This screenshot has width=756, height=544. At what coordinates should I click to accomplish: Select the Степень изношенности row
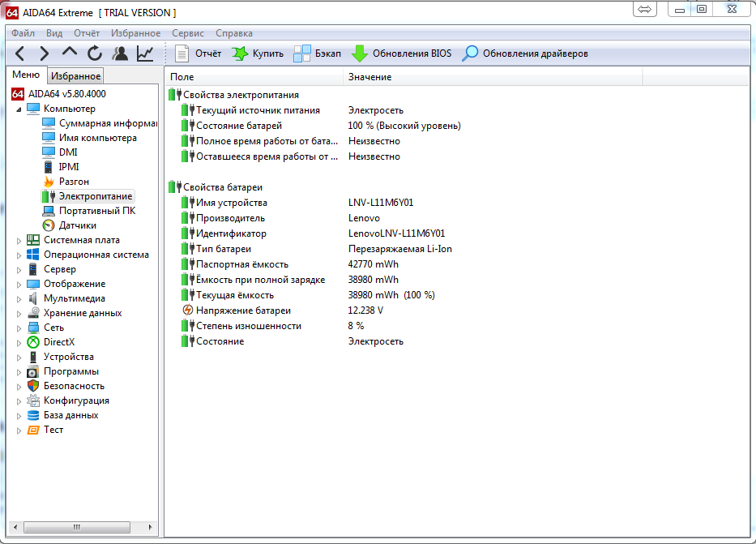(248, 326)
